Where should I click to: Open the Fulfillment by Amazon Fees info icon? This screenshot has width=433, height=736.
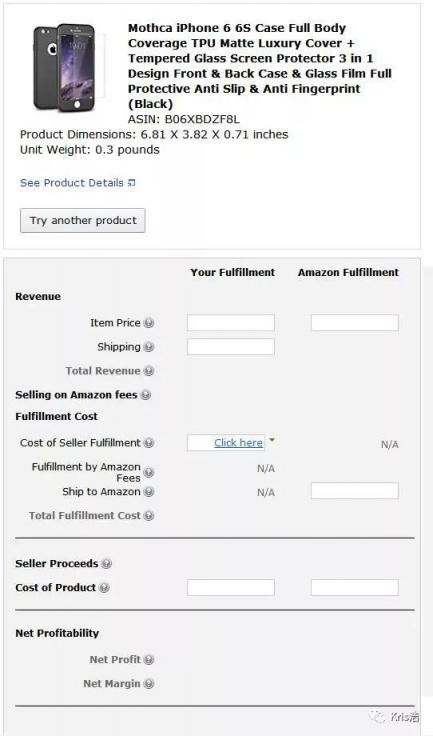pyautogui.click(x=148, y=472)
